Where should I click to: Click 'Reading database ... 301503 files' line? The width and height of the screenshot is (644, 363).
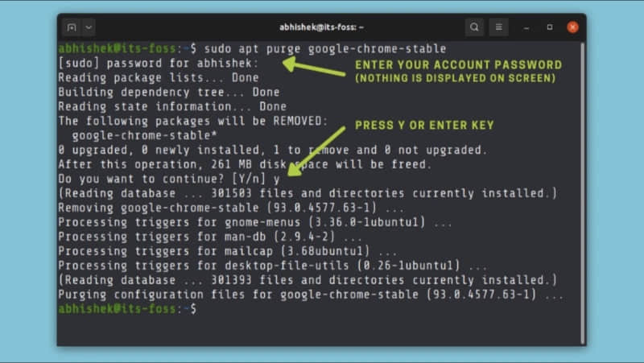click(308, 193)
